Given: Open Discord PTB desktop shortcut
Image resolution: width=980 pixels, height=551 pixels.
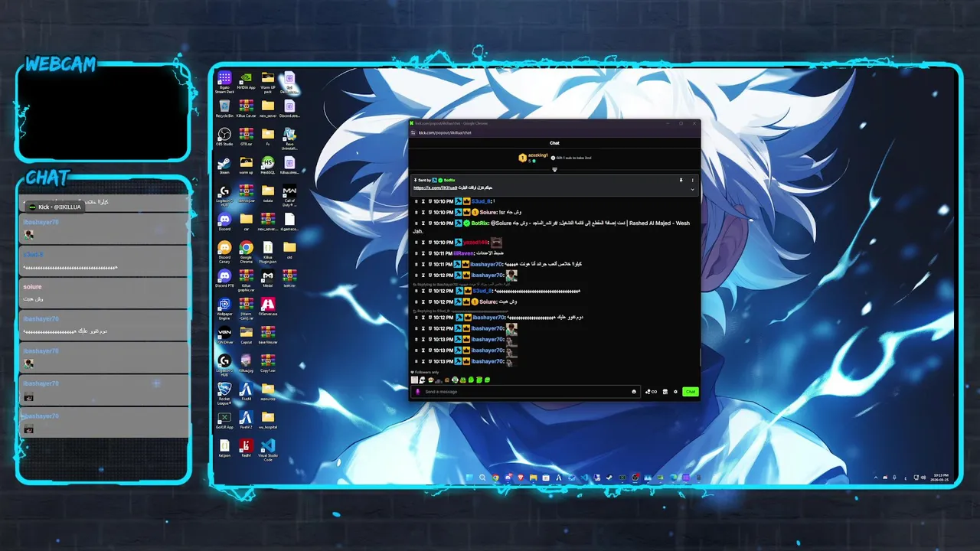Looking at the screenshot, I should [x=224, y=279].
